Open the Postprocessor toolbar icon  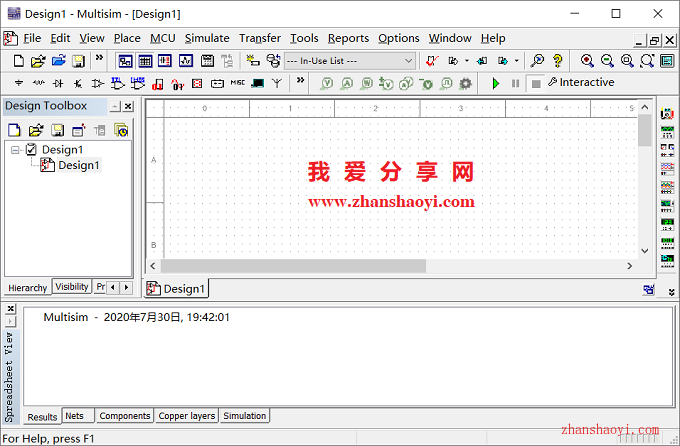tap(207, 61)
